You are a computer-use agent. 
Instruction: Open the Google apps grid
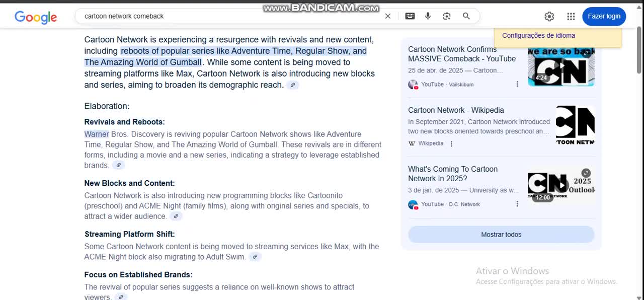point(571,17)
